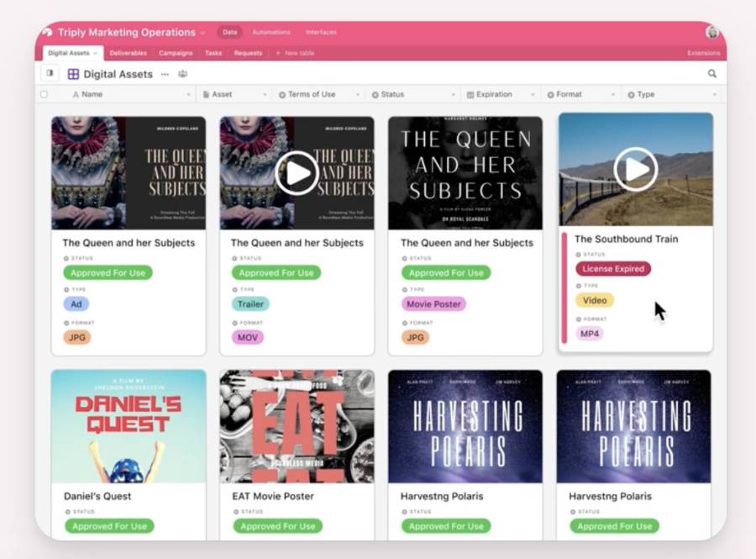Viewport: 756px width, 559px height.
Task: Click the Movie Poster type badge
Action: (434, 304)
